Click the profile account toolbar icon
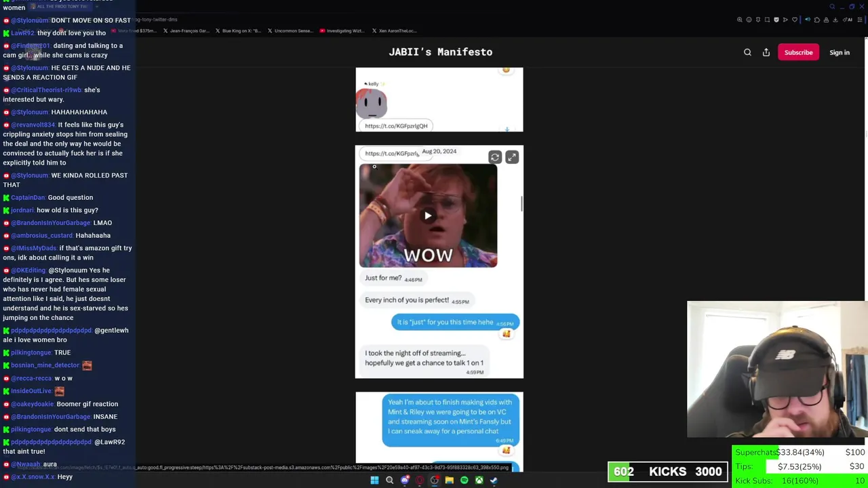This screenshot has height=488, width=868. pos(826,20)
